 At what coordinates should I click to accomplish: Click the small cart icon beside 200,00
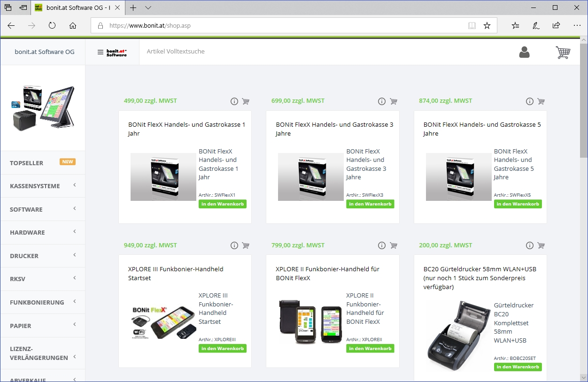[x=541, y=245]
